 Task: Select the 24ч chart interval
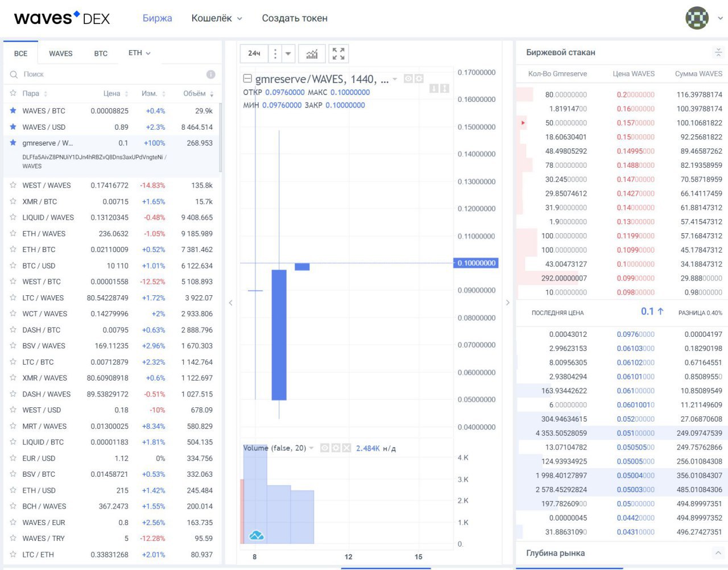[x=254, y=53]
